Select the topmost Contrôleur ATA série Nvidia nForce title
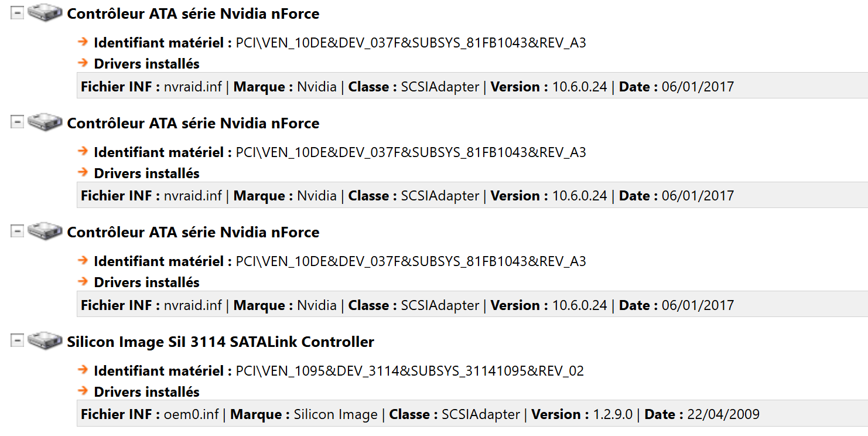Screen dimensions: 868x436 tap(193, 14)
